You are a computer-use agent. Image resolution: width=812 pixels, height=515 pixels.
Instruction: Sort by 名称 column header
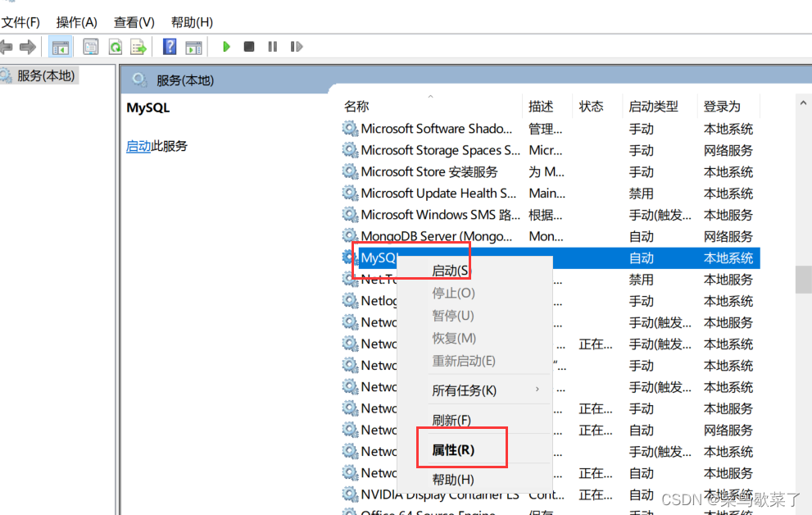pyautogui.click(x=356, y=107)
